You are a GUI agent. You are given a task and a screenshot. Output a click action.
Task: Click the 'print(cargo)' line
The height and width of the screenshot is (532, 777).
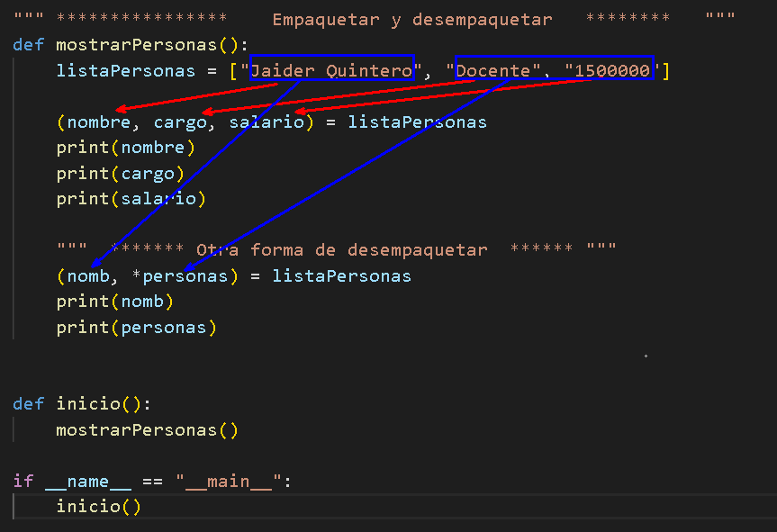(x=121, y=174)
